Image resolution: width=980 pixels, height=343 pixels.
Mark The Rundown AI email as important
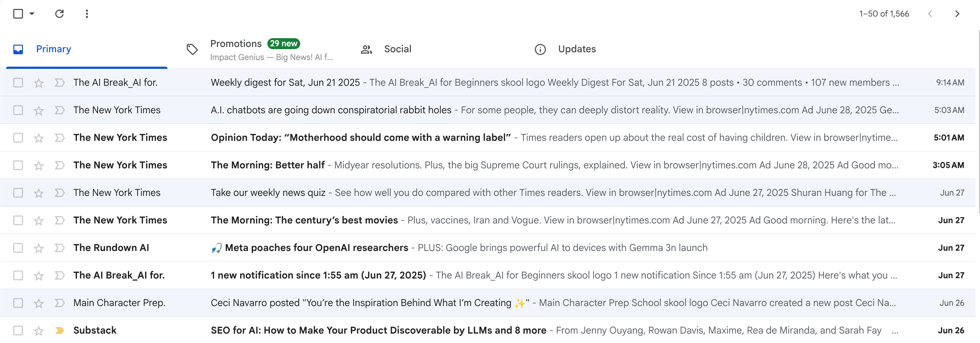tap(59, 248)
